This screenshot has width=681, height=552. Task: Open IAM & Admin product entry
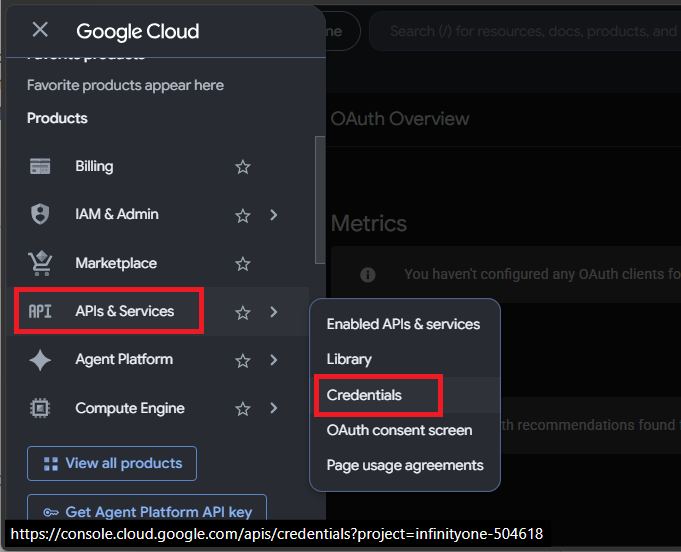tap(117, 214)
